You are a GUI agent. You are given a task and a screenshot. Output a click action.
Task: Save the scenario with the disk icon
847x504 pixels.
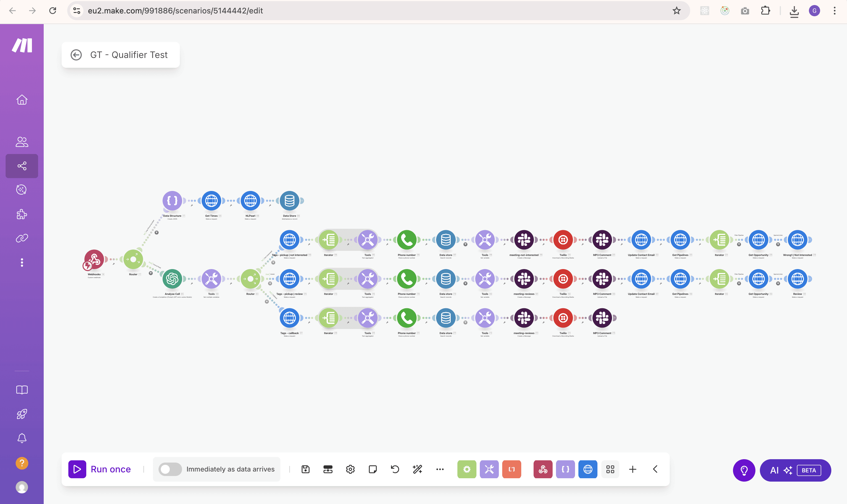coord(305,469)
